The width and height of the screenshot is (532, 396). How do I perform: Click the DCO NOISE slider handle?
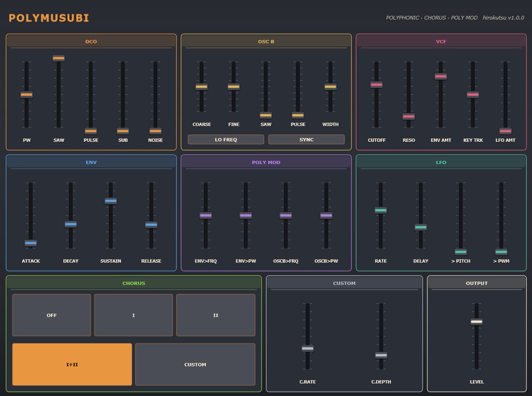pyautogui.click(x=155, y=131)
